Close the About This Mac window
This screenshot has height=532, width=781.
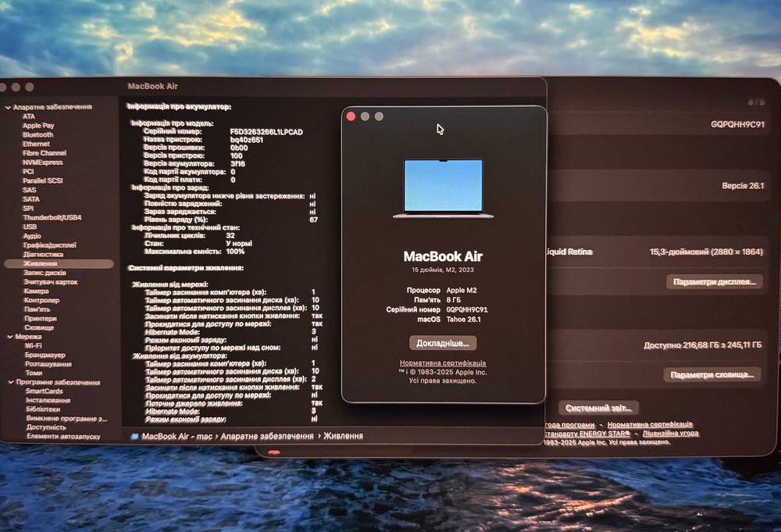351,116
